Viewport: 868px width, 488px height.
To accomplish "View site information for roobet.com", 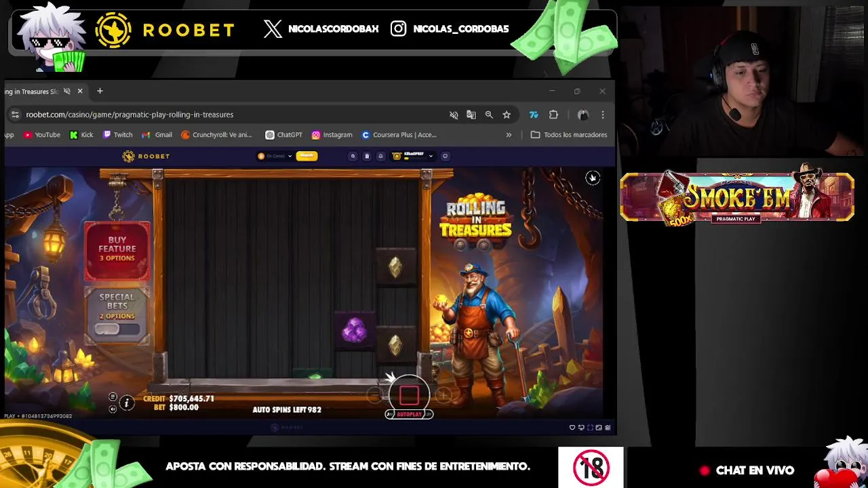I will [x=15, y=115].
